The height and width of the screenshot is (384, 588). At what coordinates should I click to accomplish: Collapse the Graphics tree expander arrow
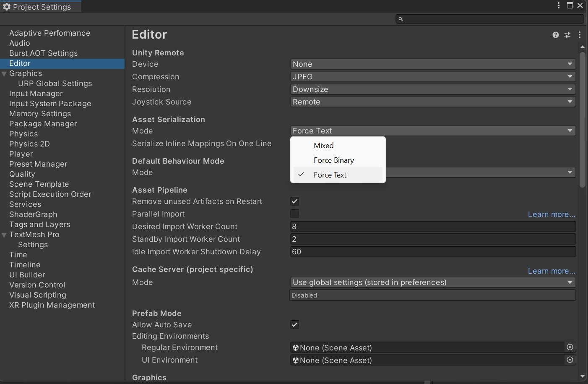(4, 74)
